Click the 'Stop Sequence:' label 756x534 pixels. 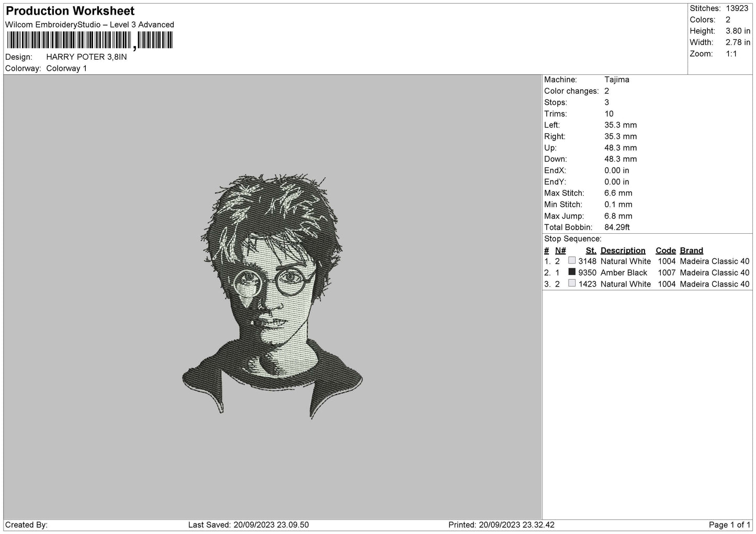click(x=573, y=239)
